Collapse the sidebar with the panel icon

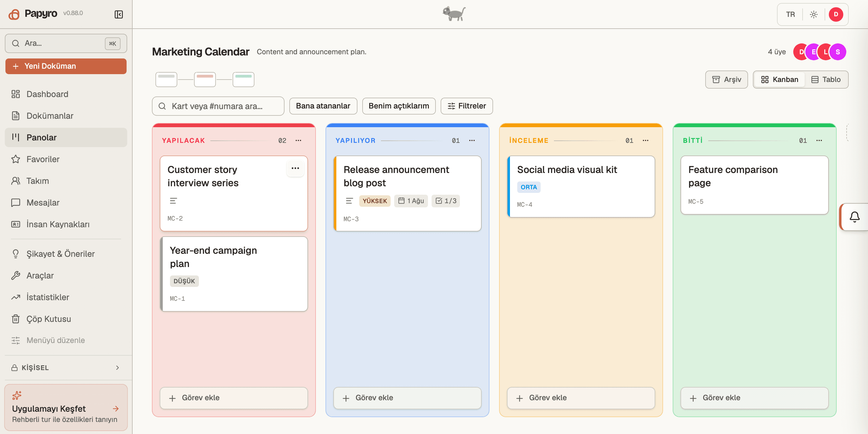[119, 14]
